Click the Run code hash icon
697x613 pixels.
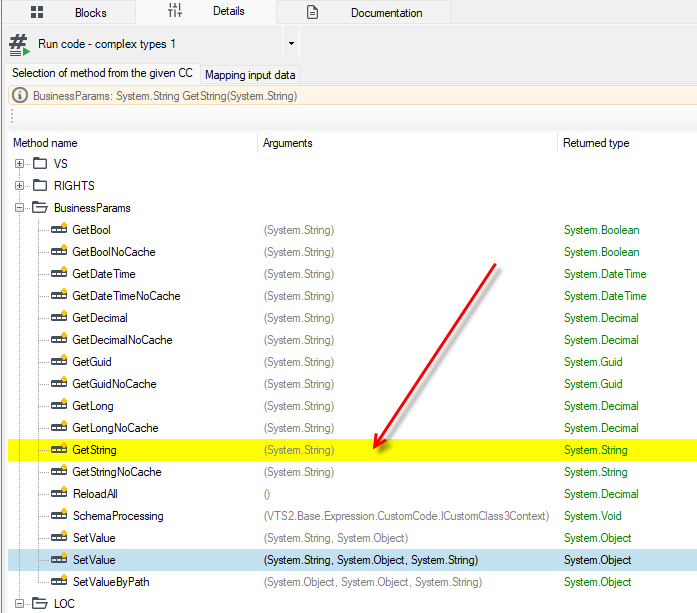tap(19, 45)
